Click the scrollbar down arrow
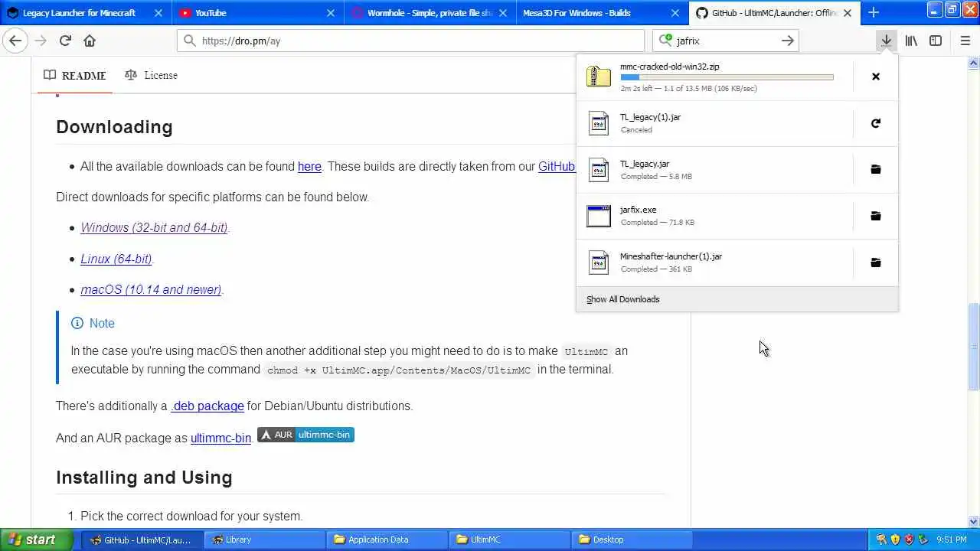 (973, 522)
